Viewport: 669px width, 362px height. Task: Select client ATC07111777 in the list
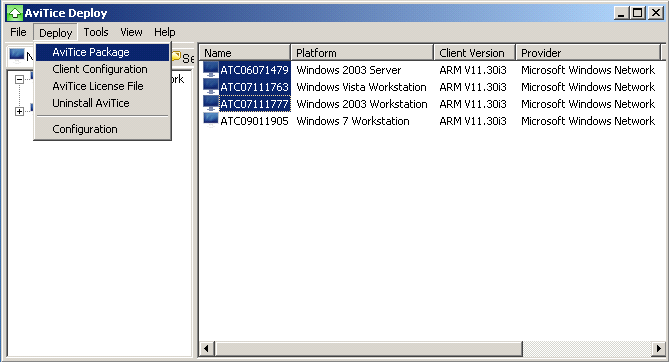click(254, 104)
